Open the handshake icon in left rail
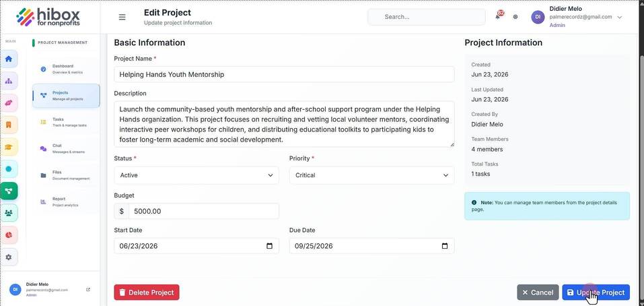 [x=9, y=103]
